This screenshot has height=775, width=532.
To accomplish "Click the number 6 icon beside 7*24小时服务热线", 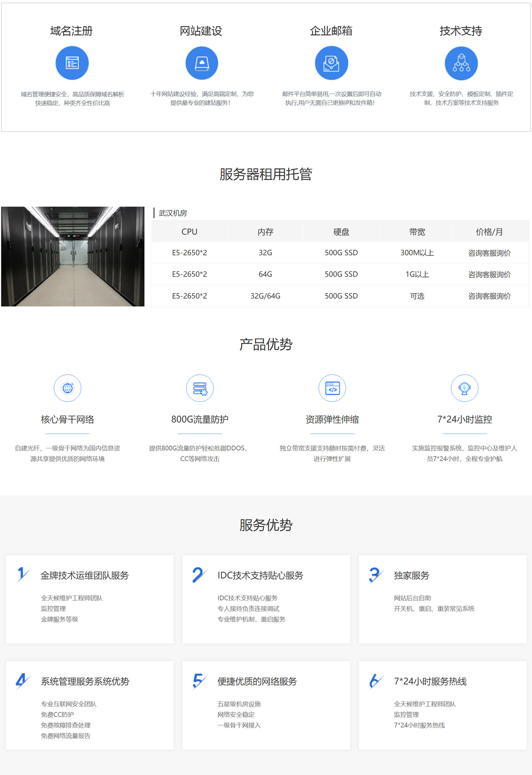I will pos(375,681).
